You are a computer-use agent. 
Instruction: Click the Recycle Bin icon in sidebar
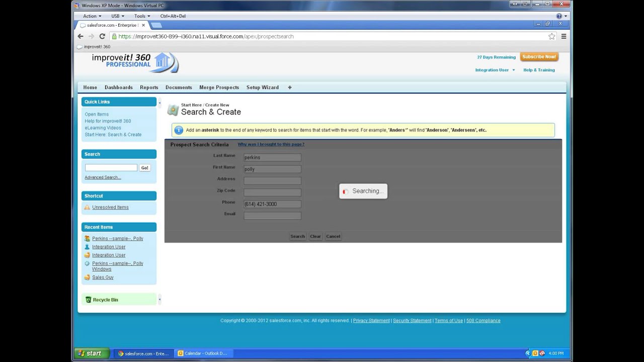click(88, 300)
